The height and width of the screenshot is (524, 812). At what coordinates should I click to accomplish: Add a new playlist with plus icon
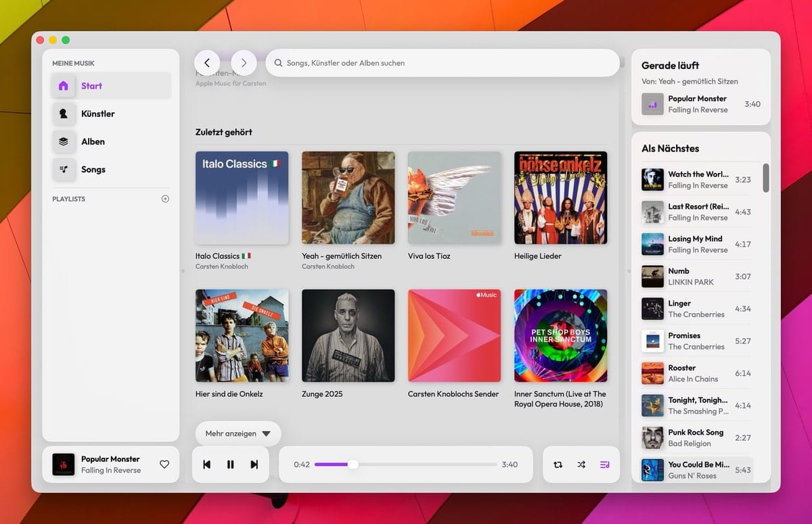165,199
